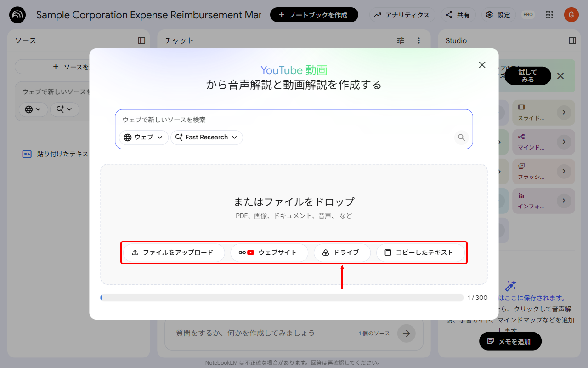Create a new notebook with ノートブックを作成
588x368 pixels.
tap(314, 15)
